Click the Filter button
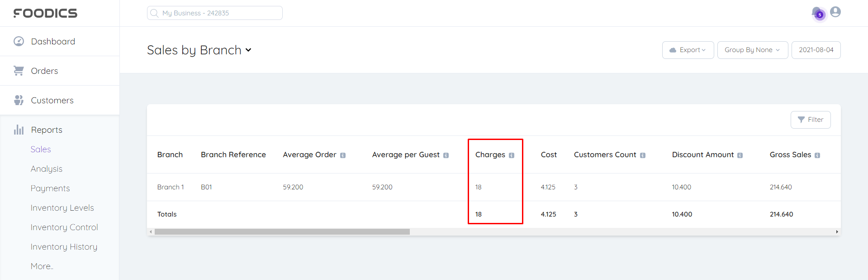This screenshot has width=868, height=280. coord(810,120)
